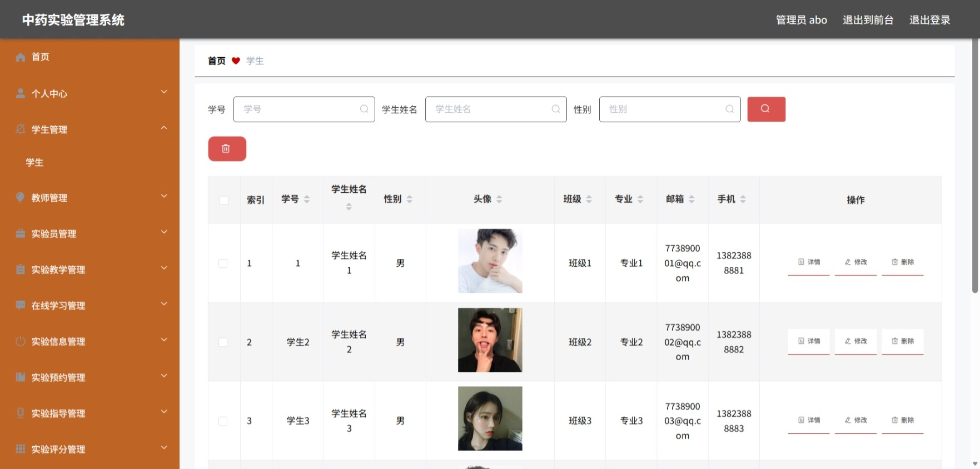Click the red batch delete trash button
The image size is (980, 469).
tap(227, 149)
